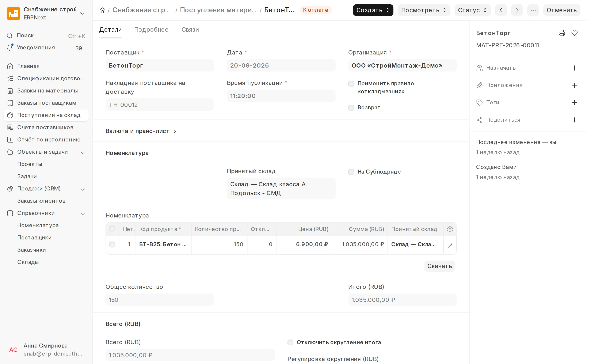The image size is (591, 364).
Task: Collapse Справочники sidebar group
Action: pos(83,214)
